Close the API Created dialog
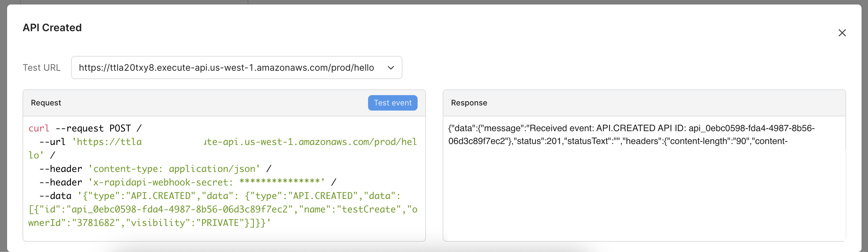This screenshot has width=868, height=252. coord(842,33)
